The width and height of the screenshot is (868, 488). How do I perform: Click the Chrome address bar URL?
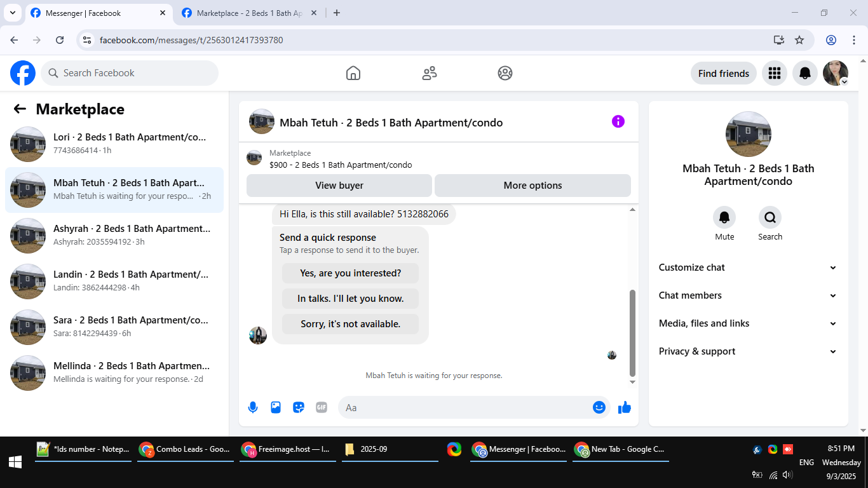click(x=191, y=40)
